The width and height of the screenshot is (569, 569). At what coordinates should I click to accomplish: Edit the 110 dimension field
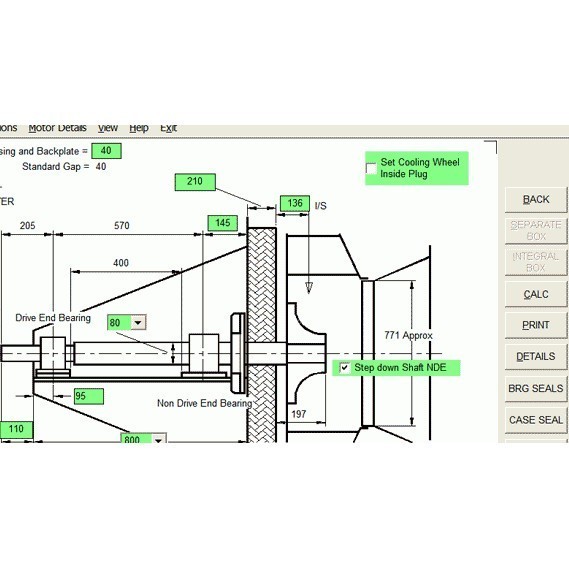16,430
